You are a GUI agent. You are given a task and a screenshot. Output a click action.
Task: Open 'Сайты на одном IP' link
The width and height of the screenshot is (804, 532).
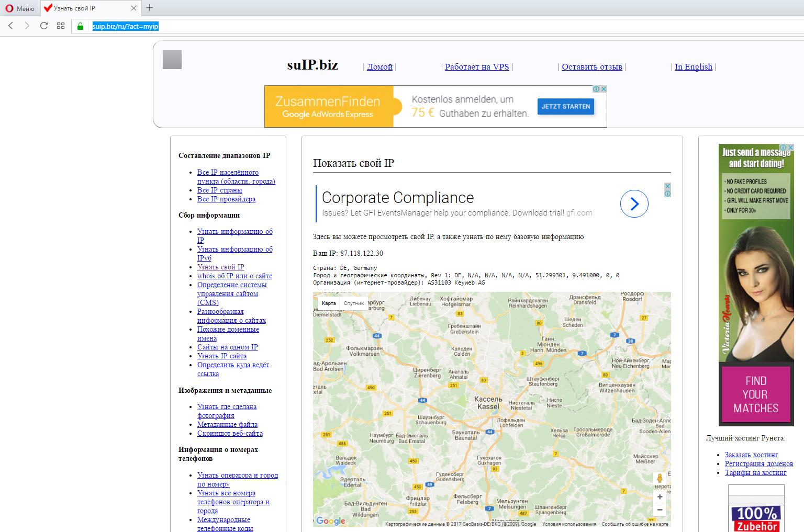pos(227,347)
